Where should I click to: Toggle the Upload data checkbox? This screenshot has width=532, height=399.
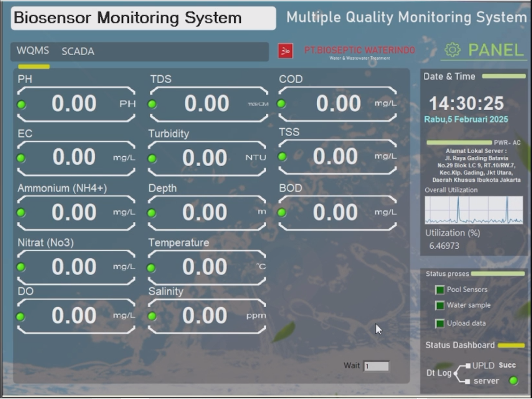(x=439, y=324)
